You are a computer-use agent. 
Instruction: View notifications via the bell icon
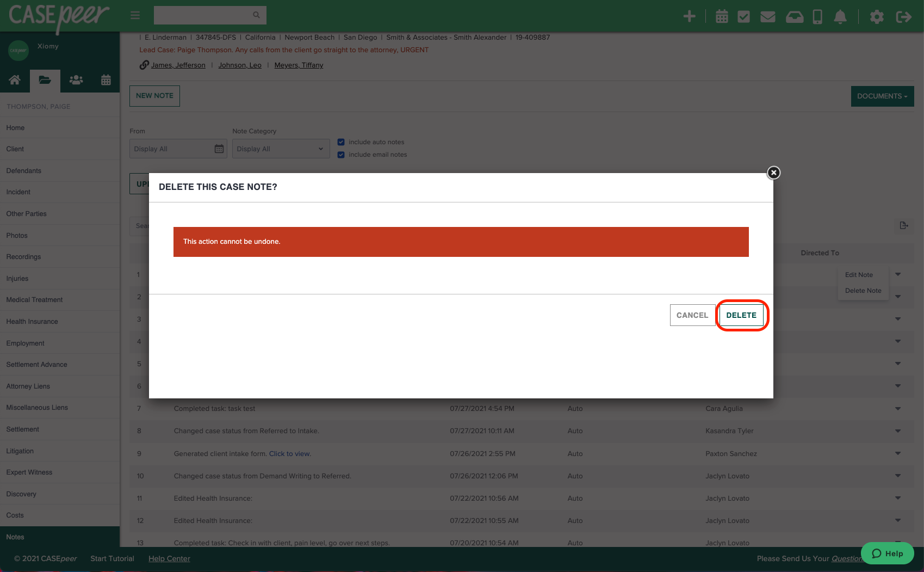point(840,16)
